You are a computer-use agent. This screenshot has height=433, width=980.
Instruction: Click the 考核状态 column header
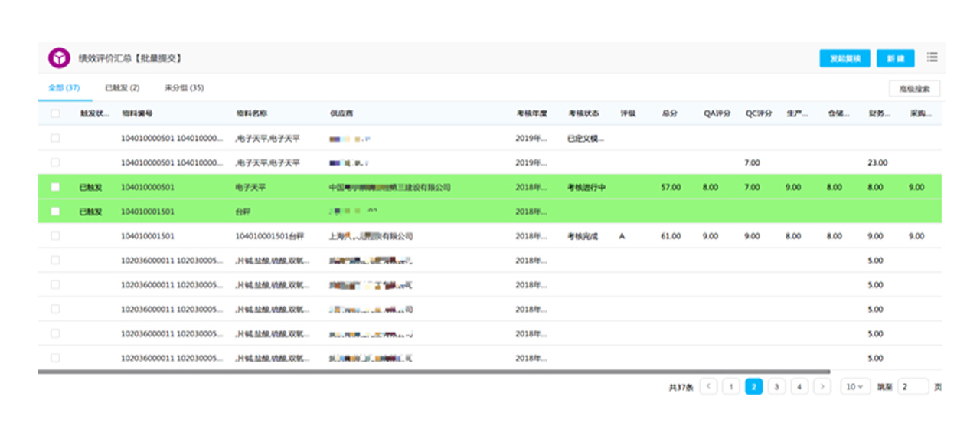tap(583, 113)
